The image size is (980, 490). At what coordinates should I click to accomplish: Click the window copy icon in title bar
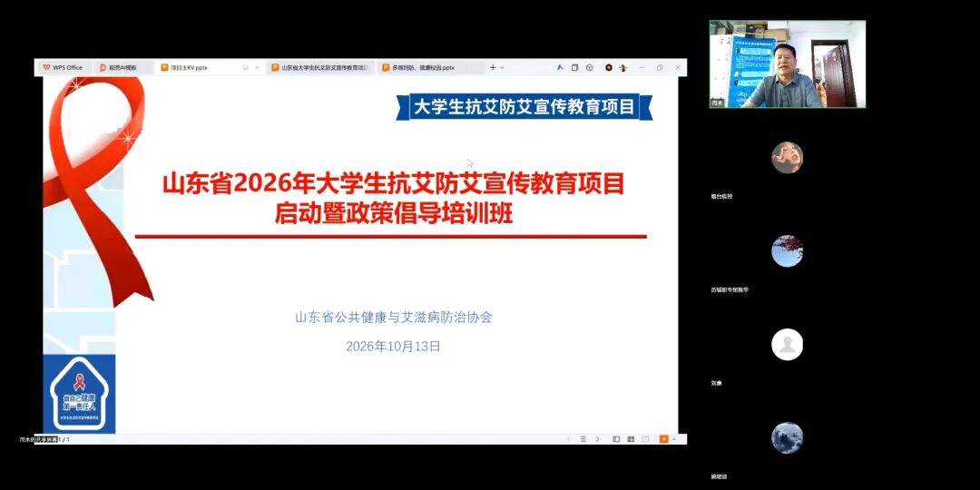(x=574, y=67)
